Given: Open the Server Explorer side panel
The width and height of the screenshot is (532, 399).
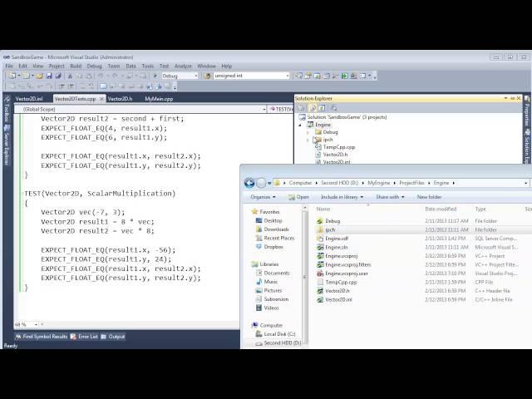Looking at the screenshot, I should [x=6, y=145].
